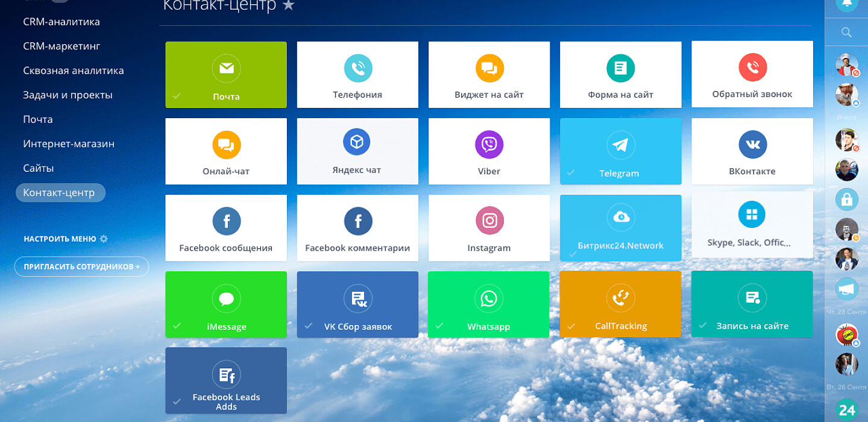Open the Телефония tile
The image size is (868, 422).
[x=357, y=75]
